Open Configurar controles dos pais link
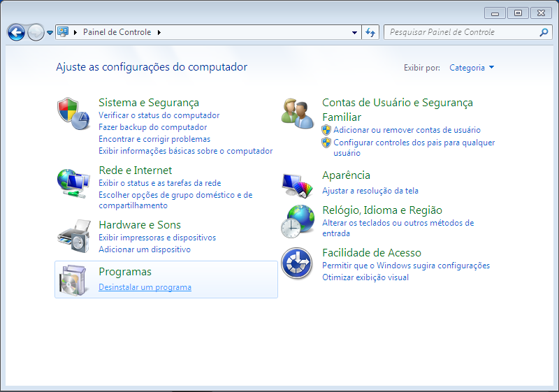Image resolution: width=559 pixels, height=392 pixels. [x=414, y=147]
